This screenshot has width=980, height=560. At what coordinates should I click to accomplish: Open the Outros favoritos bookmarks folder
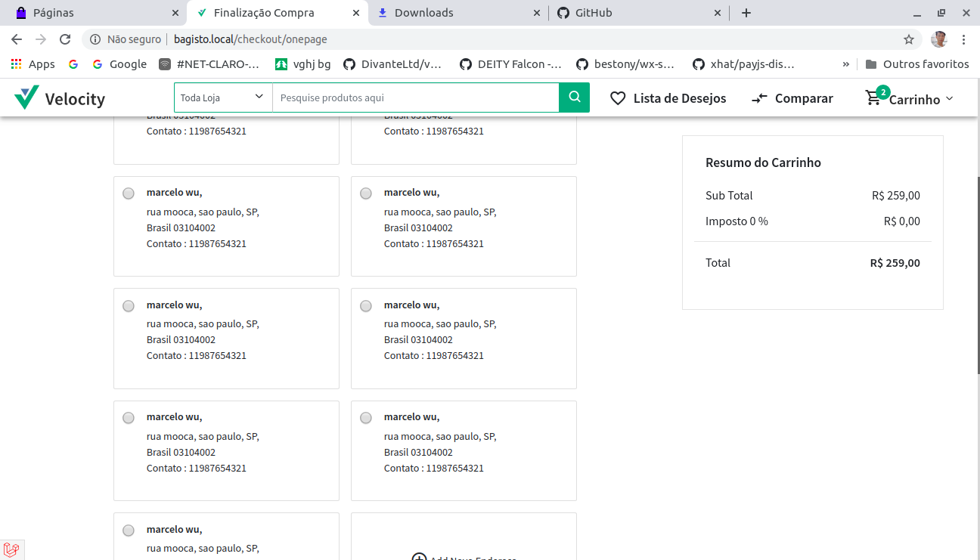(x=917, y=64)
